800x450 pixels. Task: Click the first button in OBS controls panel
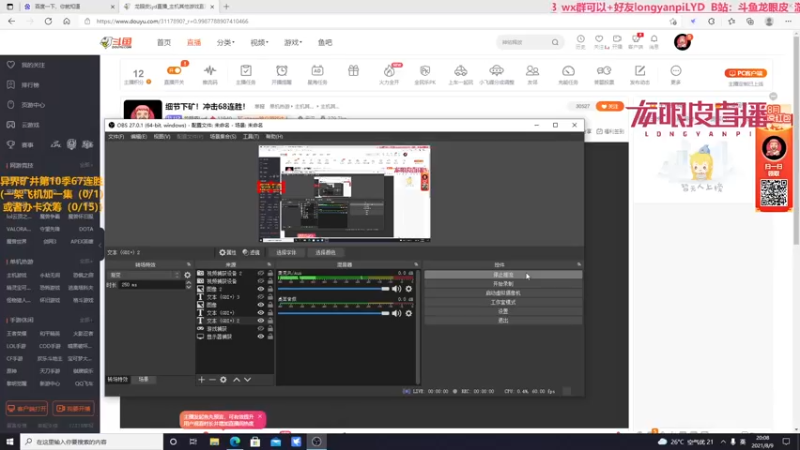[503, 275]
